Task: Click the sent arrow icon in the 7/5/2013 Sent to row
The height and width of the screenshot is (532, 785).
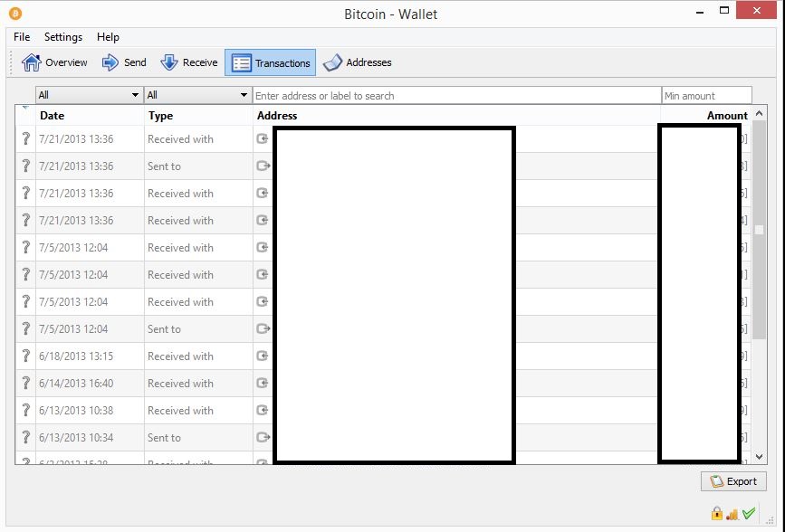Action: click(x=263, y=328)
